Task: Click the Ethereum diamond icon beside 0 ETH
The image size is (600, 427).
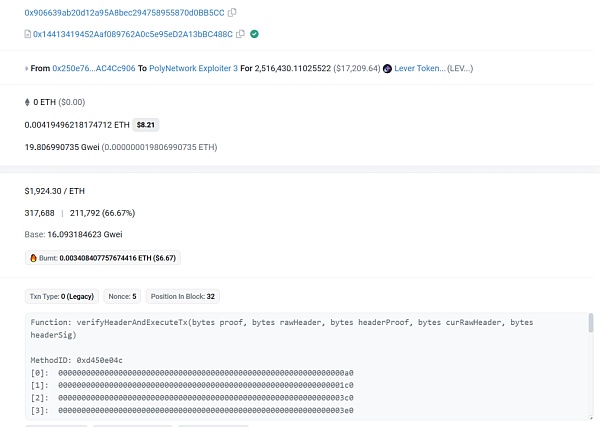Action: [27, 102]
